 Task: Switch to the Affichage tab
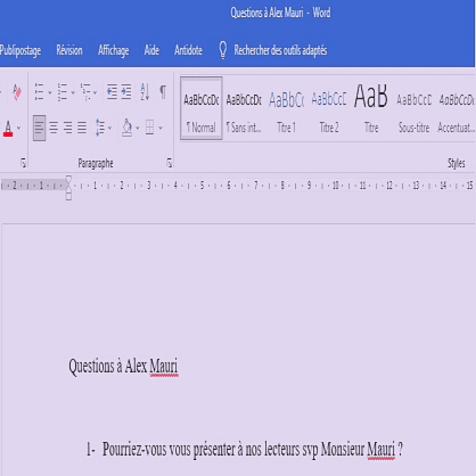113,50
